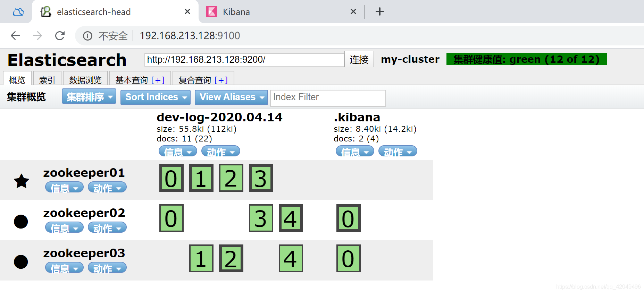Click shard 3 of dev-log on zookeeper02

pos(261,218)
